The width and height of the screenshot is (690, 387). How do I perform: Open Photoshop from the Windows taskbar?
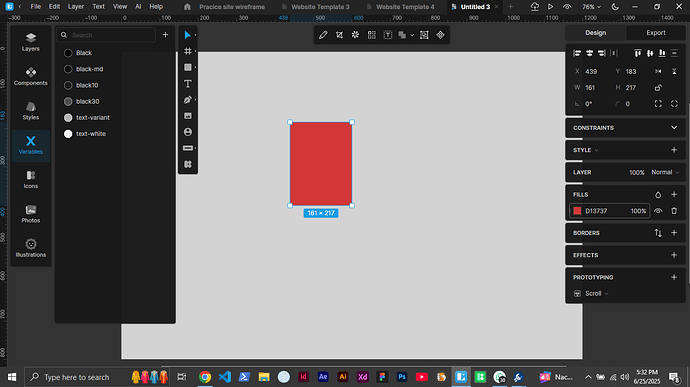point(402,377)
